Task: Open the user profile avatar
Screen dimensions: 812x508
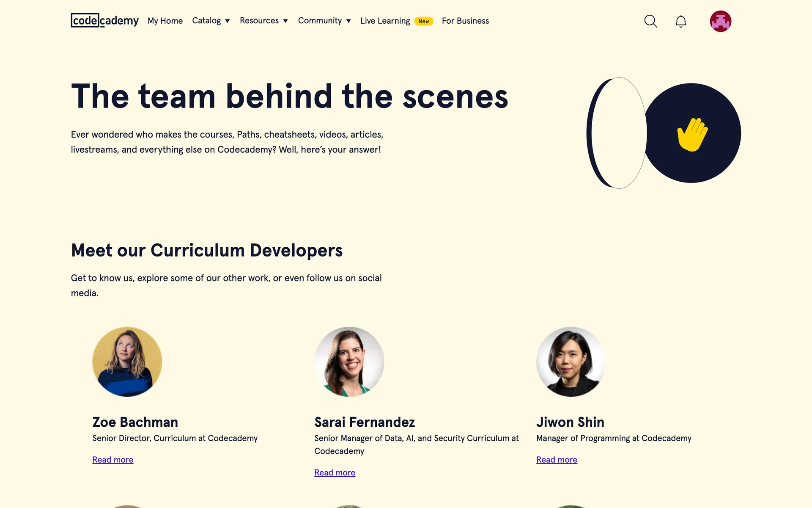Action: (720, 21)
